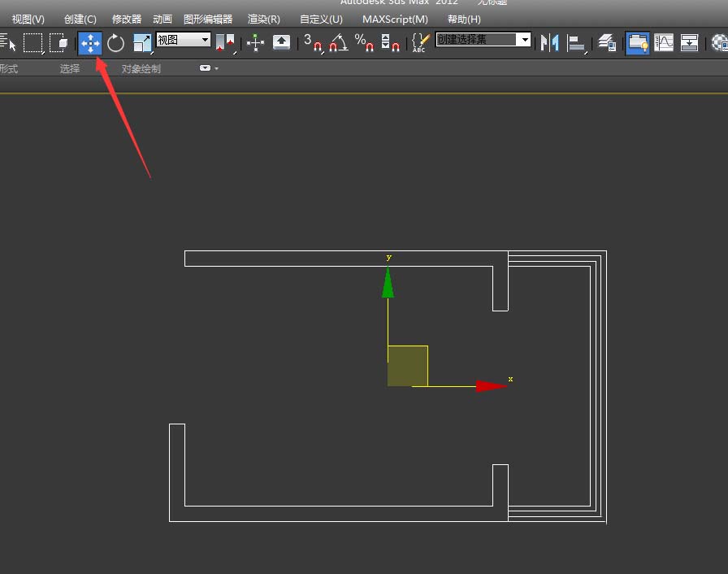
Task: Open the 图形编辑器 menu
Action: pos(208,20)
